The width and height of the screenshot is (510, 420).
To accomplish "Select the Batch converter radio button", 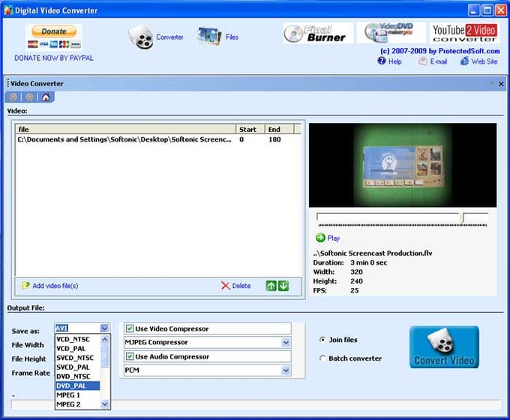I will pos(322,358).
